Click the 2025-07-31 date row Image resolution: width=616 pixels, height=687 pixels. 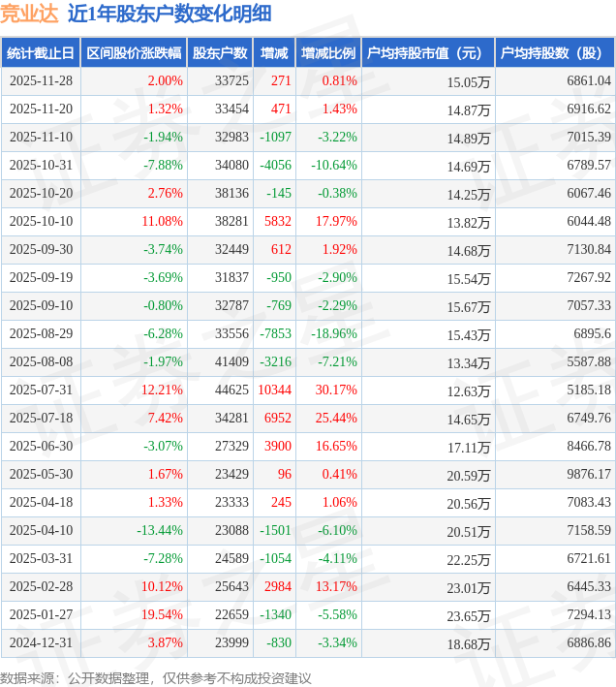click(40, 390)
